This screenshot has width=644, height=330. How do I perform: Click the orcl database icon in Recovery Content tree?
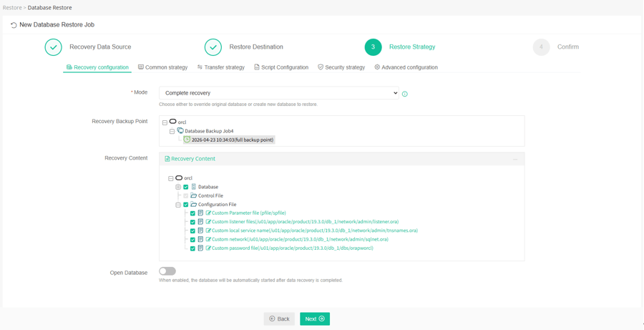[179, 178]
